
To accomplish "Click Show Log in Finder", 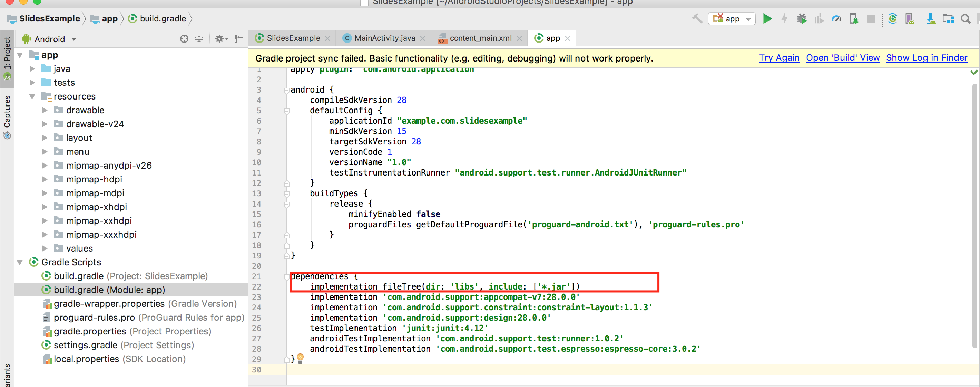I will (x=927, y=58).
